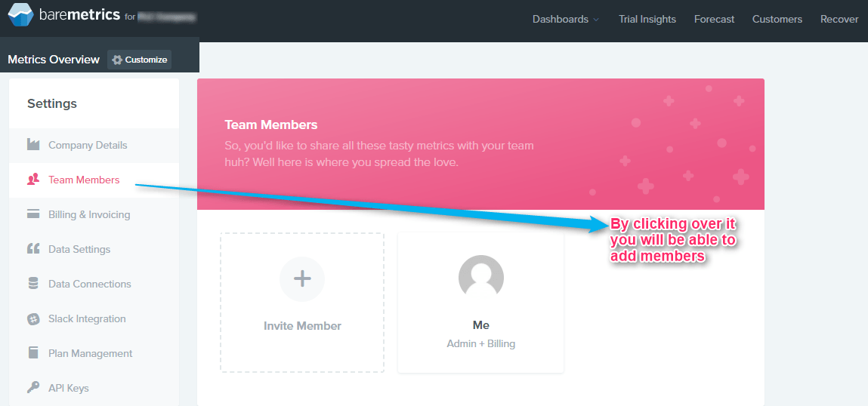Click the Slack Integration hash icon
Screen dimensions: 868x406
click(x=33, y=319)
